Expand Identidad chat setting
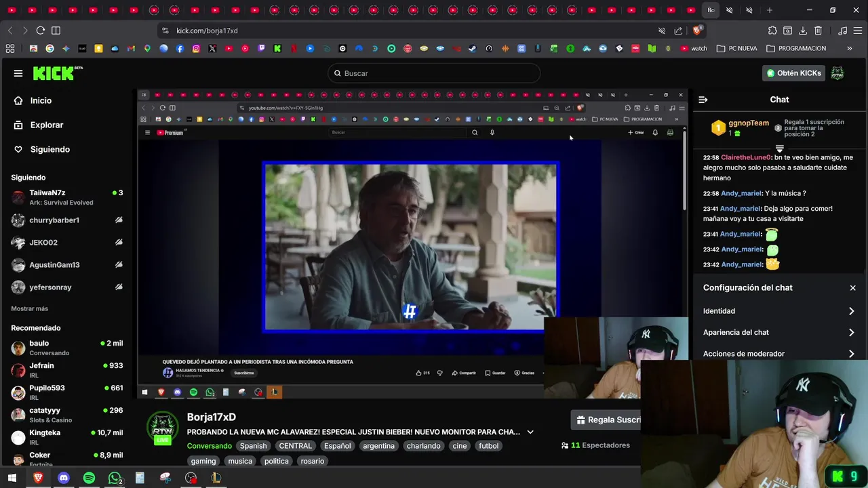 [x=779, y=311]
